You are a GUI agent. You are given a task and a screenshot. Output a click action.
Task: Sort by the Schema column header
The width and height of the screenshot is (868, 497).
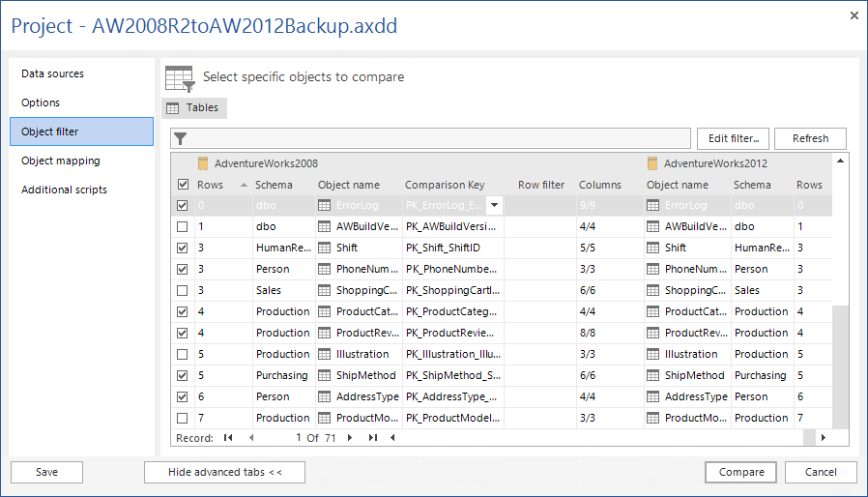tap(274, 185)
